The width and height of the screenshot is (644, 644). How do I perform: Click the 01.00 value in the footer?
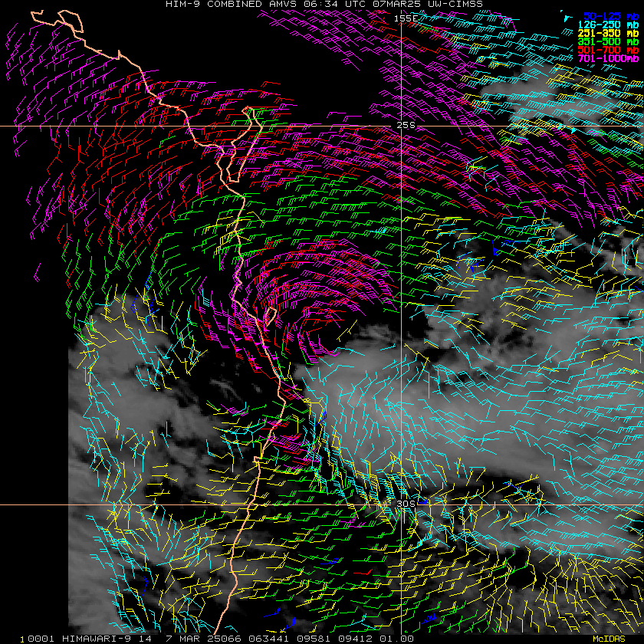point(398,639)
